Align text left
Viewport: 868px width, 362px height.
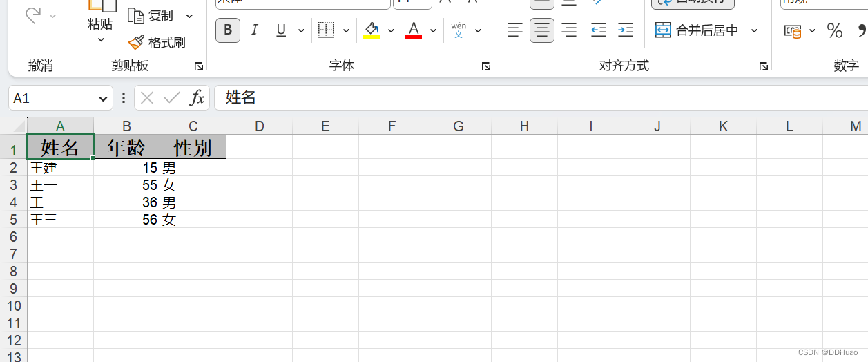[515, 30]
